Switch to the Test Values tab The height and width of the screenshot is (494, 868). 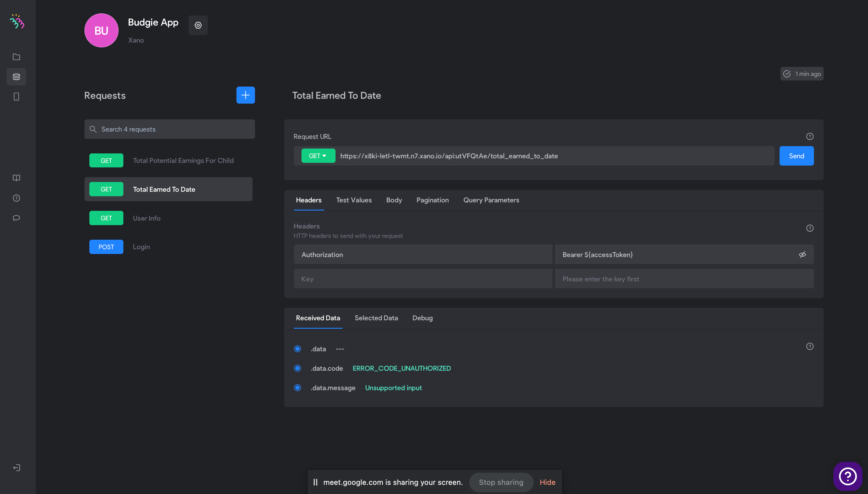coord(353,200)
